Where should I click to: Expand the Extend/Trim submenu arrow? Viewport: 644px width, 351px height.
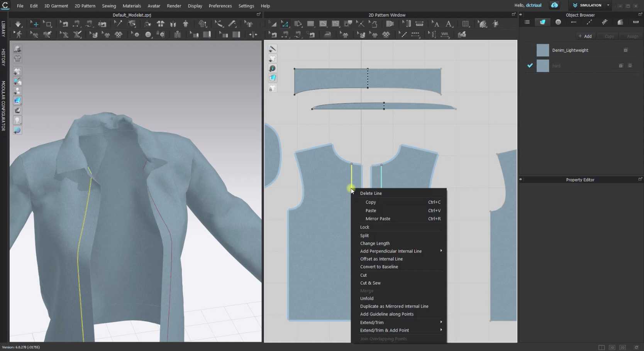tap(441, 322)
